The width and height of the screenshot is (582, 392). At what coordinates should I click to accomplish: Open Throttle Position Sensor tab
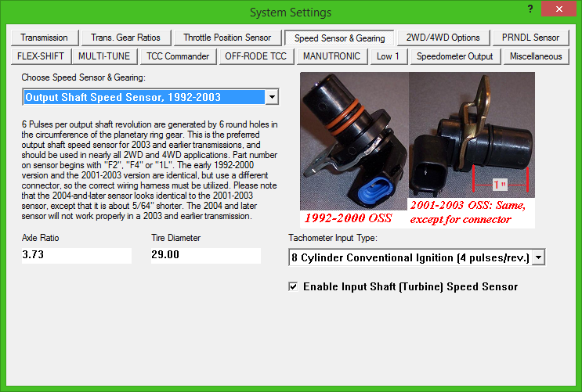tap(227, 38)
